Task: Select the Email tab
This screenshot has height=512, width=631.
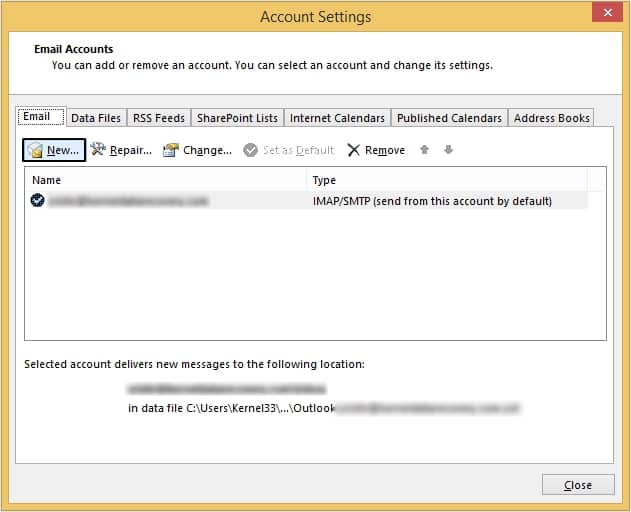Action: [37, 117]
